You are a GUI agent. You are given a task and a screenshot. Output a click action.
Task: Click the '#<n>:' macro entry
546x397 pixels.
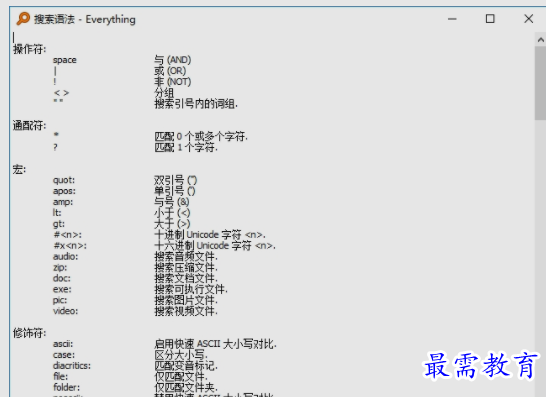[68, 235]
